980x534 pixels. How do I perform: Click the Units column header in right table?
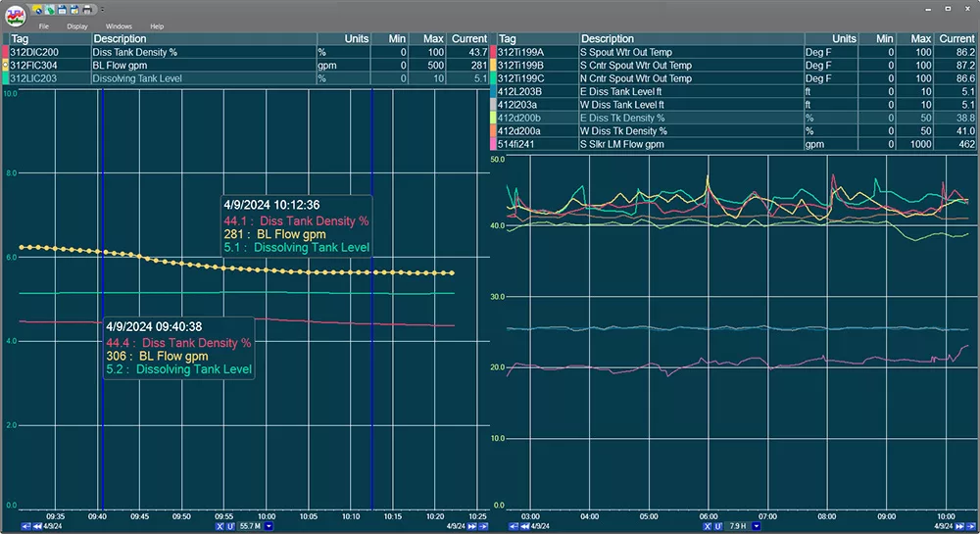pyautogui.click(x=831, y=39)
